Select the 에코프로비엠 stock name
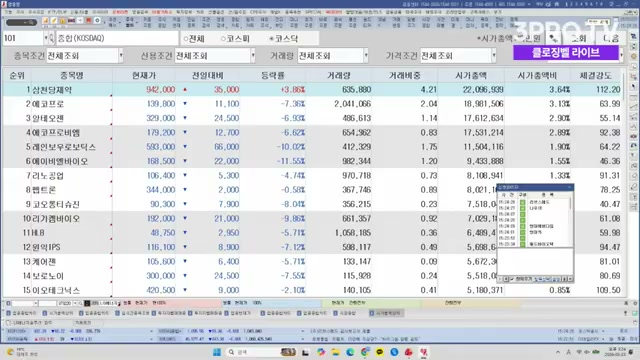Image resolution: width=640 pixels, height=360 pixels. (x=56, y=133)
